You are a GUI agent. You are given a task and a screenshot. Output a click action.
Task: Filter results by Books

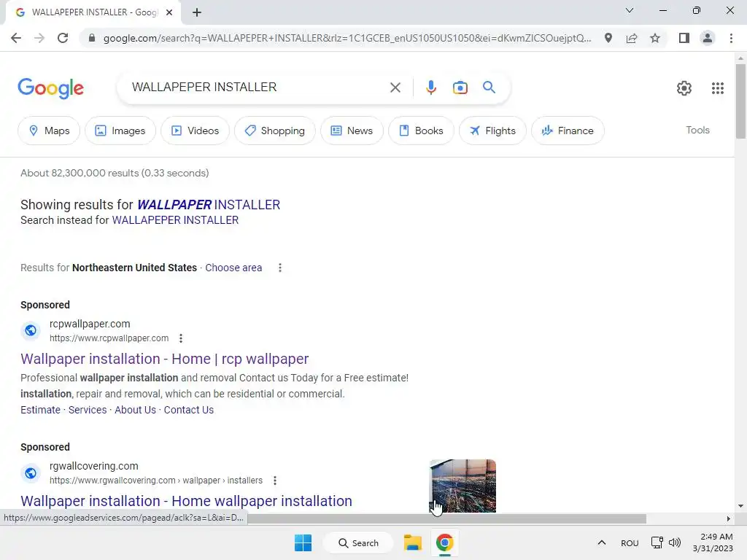[x=421, y=131]
